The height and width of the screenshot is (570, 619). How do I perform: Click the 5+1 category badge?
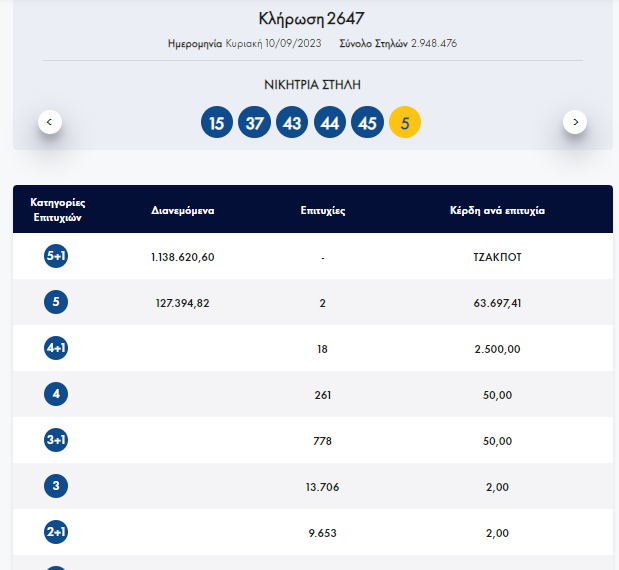point(56,257)
